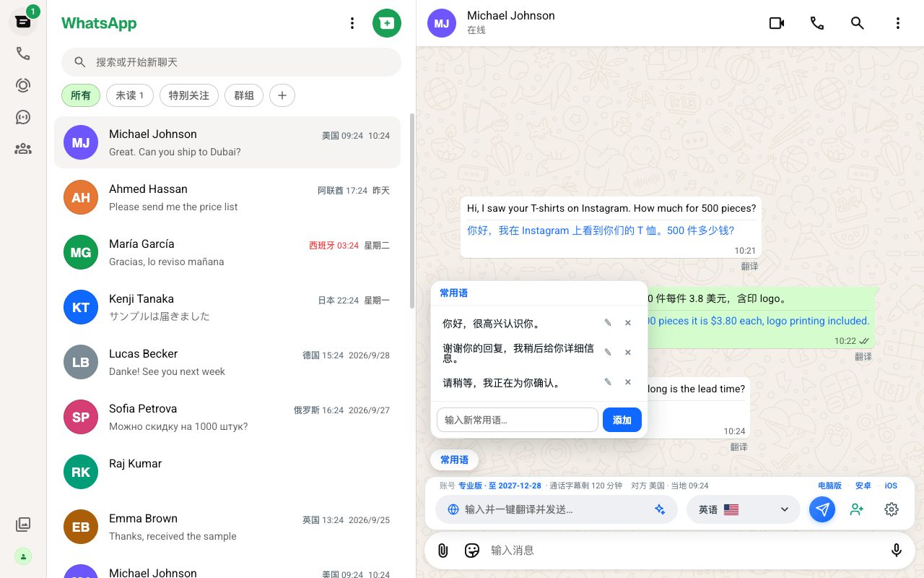The width and height of the screenshot is (924, 578).
Task: Open the Communities icon in sidebar
Action: coord(23,149)
